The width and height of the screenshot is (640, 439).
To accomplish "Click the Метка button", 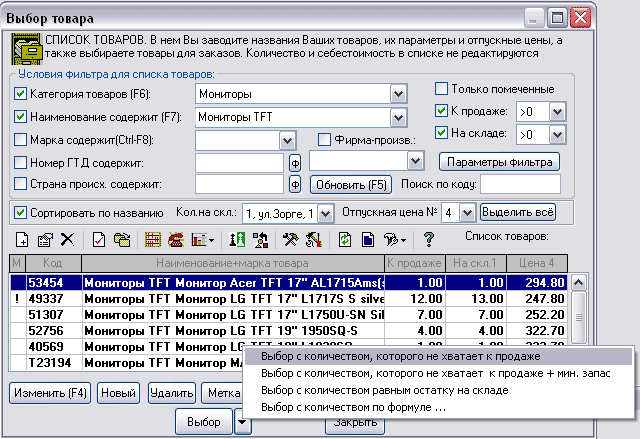I will click(x=223, y=393).
